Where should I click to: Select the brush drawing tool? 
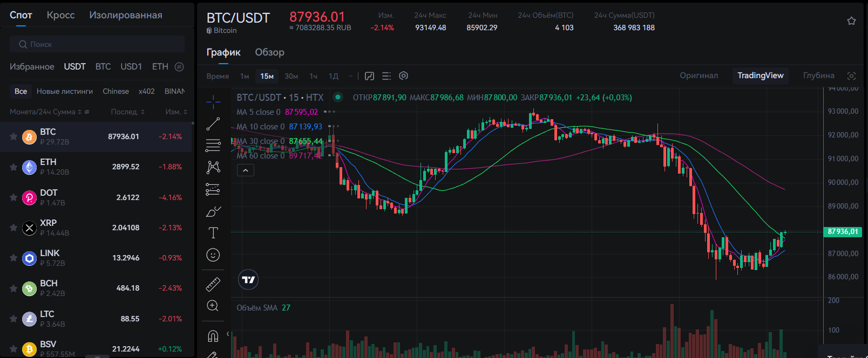click(x=213, y=211)
